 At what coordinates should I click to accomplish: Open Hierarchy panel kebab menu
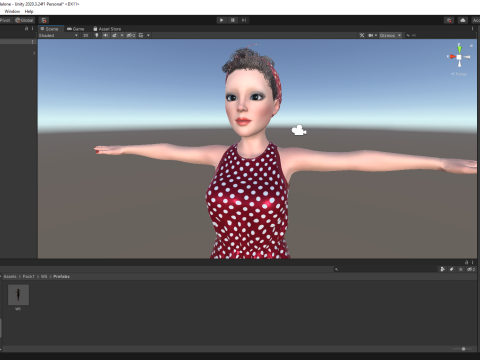32,29
